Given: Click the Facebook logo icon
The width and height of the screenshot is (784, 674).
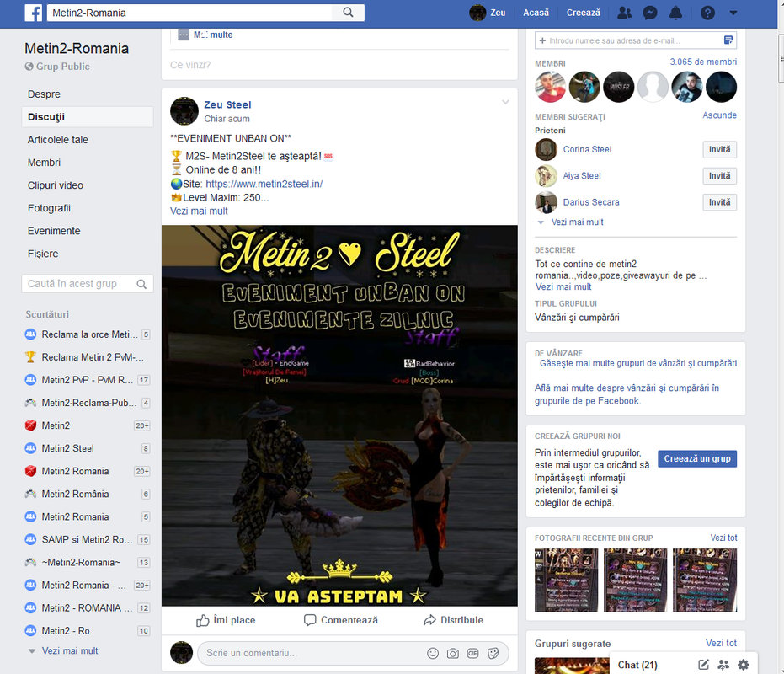Looking at the screenshot, I should click(34, 13).
